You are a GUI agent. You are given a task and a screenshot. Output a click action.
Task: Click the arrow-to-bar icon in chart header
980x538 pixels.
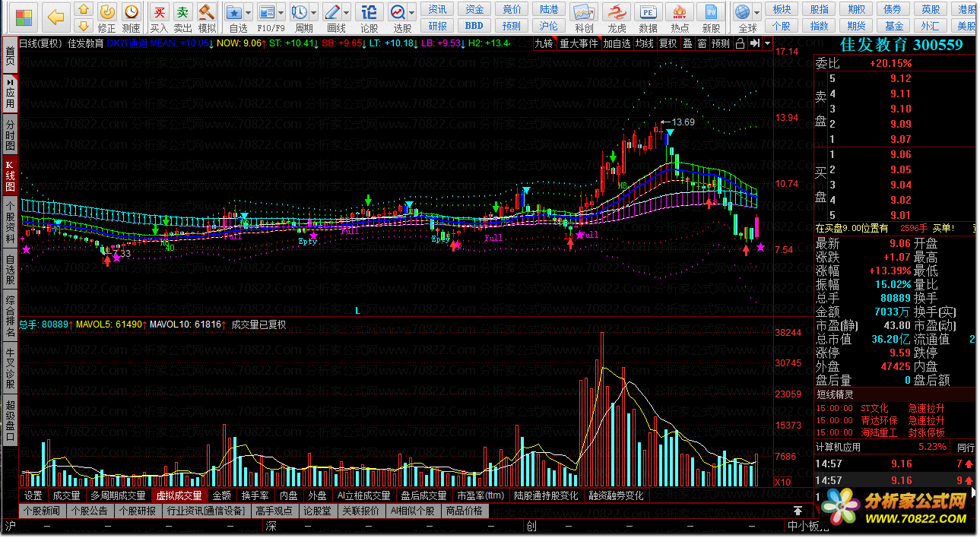tap(754, 43)
